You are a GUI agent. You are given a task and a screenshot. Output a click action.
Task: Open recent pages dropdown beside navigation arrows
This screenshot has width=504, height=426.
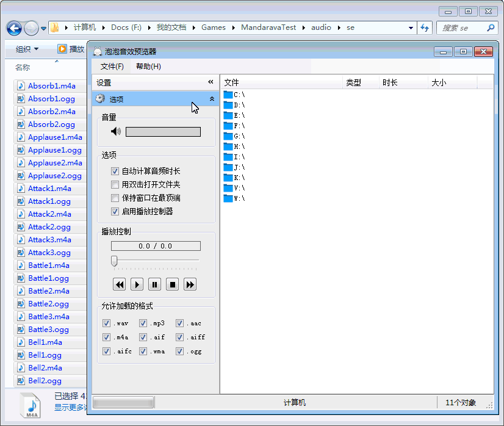[x=43, y=29]
